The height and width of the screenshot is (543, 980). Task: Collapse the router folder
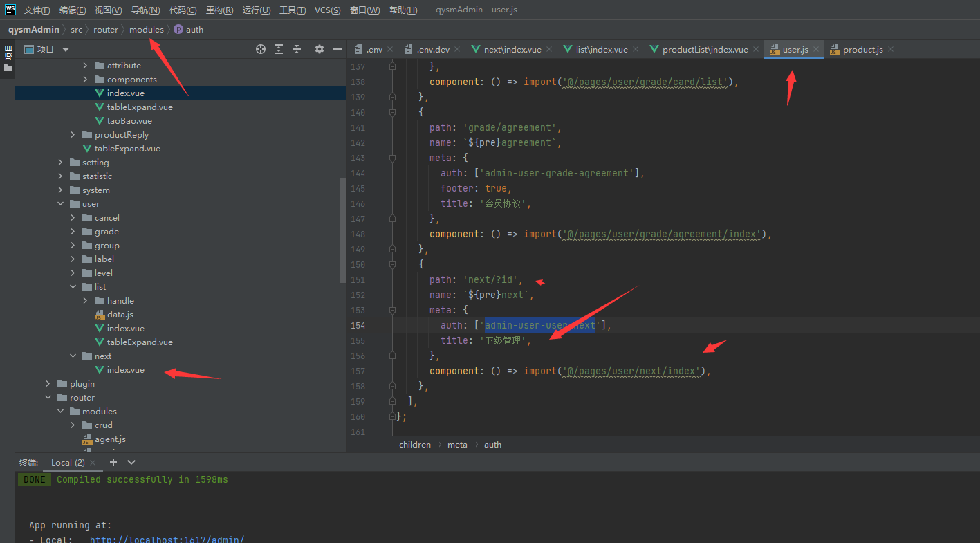point(48,398)
